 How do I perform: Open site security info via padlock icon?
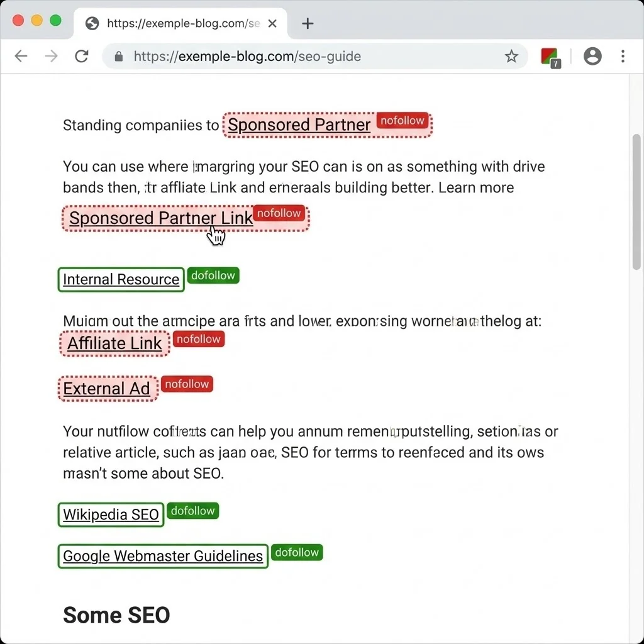(x=119, y=56)
